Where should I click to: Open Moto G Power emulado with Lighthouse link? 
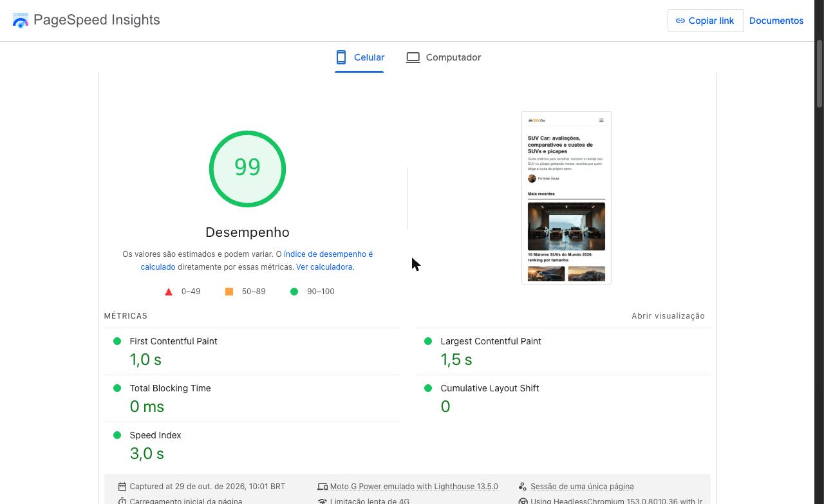coord(414,487)
